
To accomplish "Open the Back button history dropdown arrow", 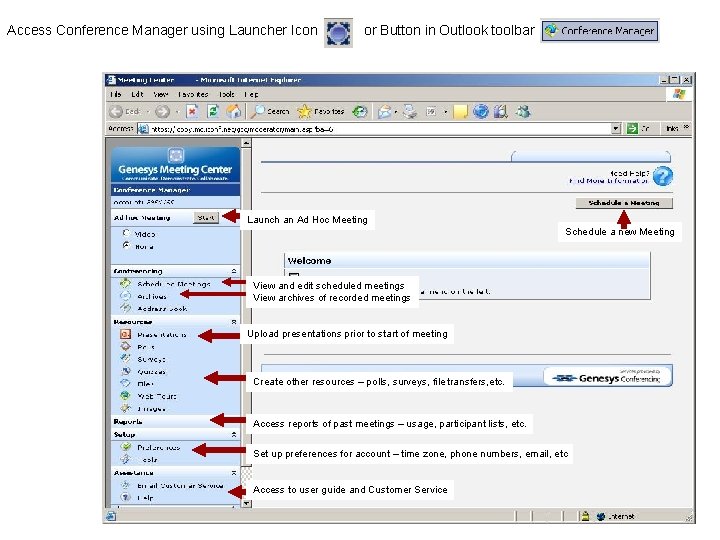I will point(148,112).
